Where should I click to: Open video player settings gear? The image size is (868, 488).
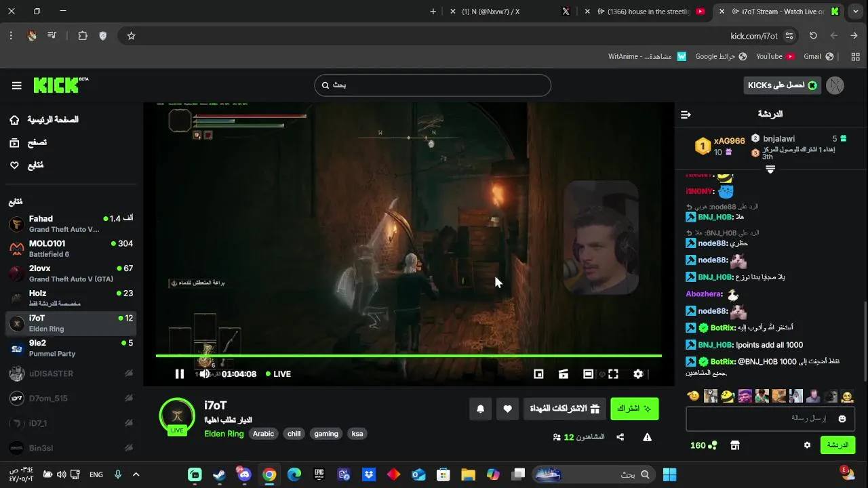[x=638, y=373]
